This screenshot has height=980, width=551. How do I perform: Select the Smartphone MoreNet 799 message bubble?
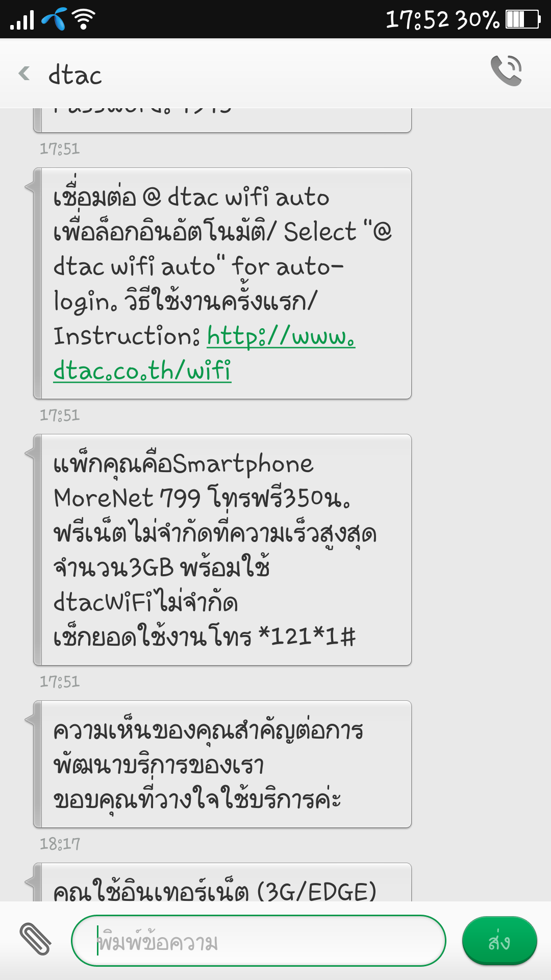point(222,550)
